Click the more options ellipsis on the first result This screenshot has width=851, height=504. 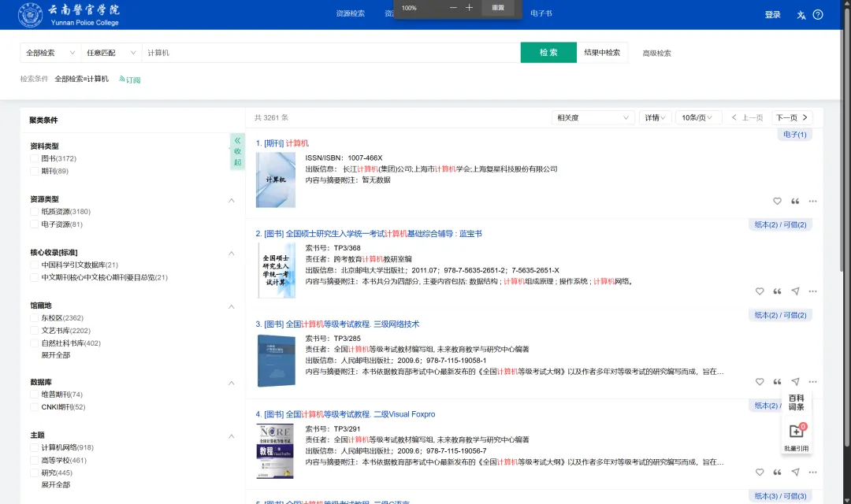[x=812, y=201]
